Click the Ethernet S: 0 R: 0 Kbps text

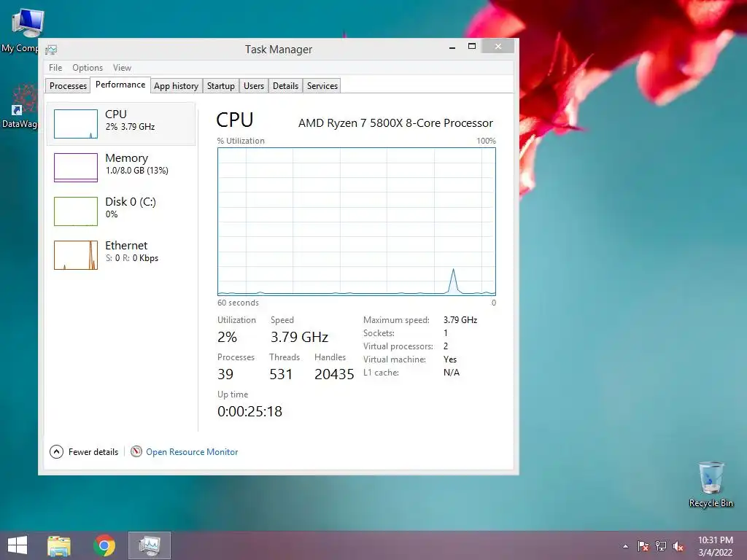tap(132, 258)
